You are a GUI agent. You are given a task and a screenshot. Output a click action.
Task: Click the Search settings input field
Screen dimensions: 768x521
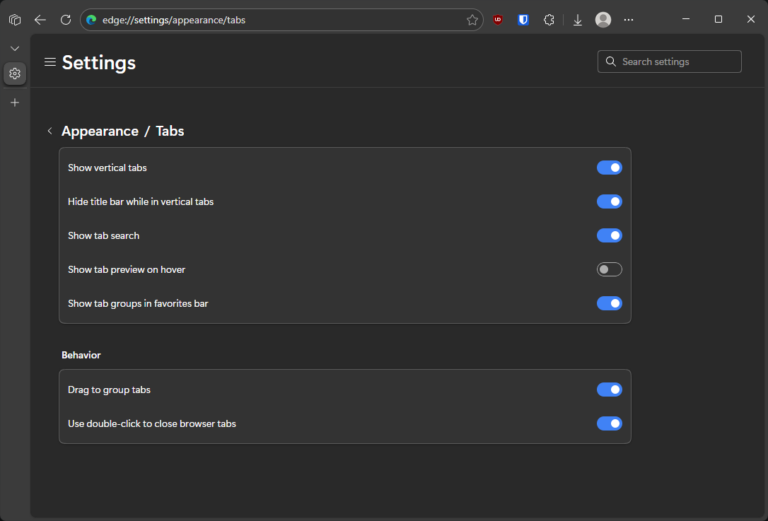click(x=669, y=61)
